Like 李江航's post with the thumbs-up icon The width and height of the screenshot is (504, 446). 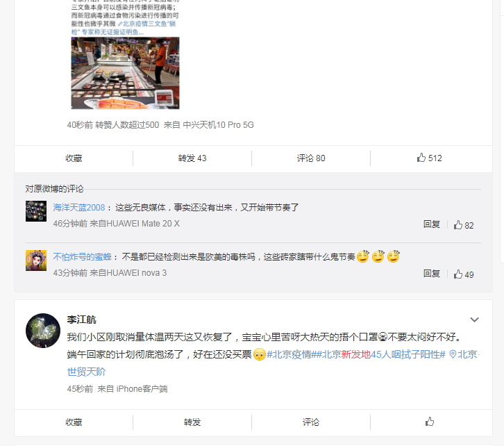click(430, 421)
